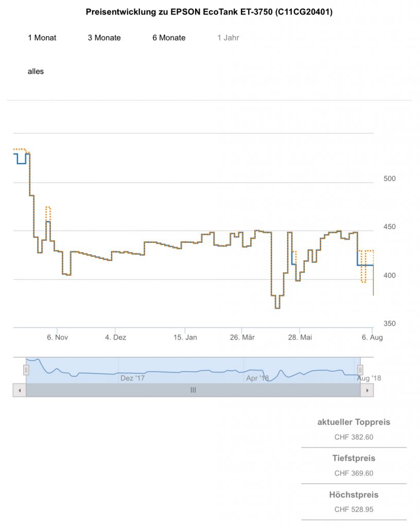
Task: Click the Tiefstpreis value CHF 369.60
Action: pyautogui.click(x=354, y=473)
